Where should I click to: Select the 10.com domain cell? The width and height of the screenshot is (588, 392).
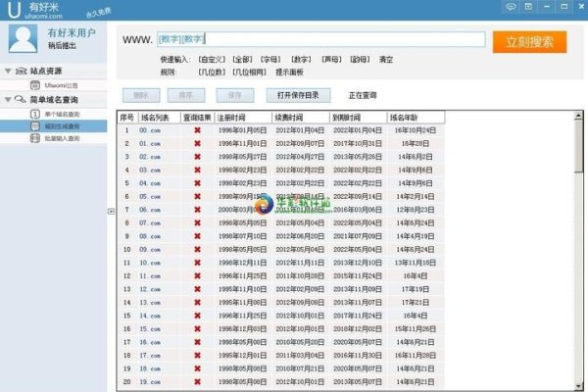click(150, 263)
